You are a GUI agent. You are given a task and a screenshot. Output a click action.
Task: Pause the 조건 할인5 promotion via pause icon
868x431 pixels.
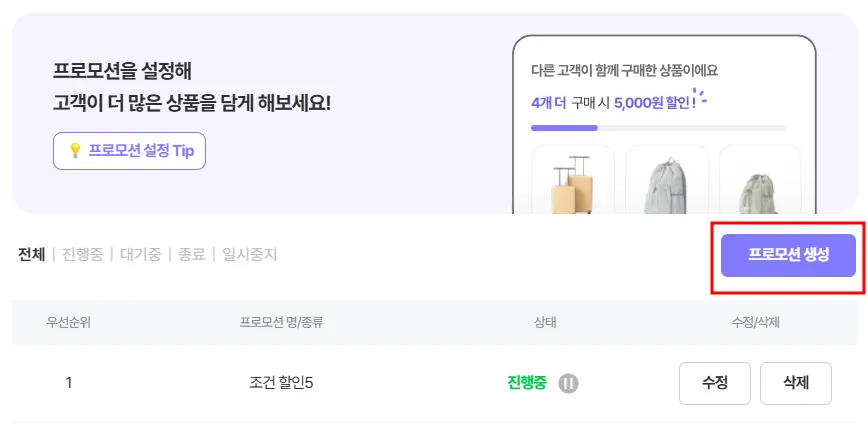pos(568,383)
